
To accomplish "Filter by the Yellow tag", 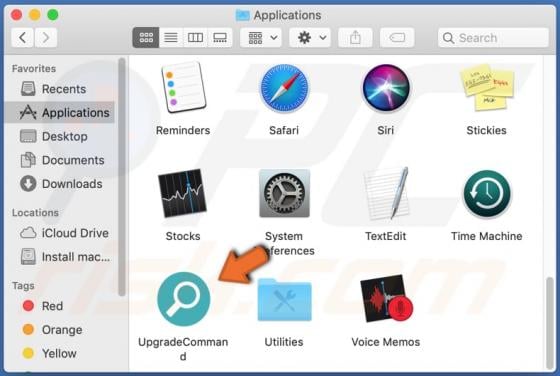I will [60, 354].
